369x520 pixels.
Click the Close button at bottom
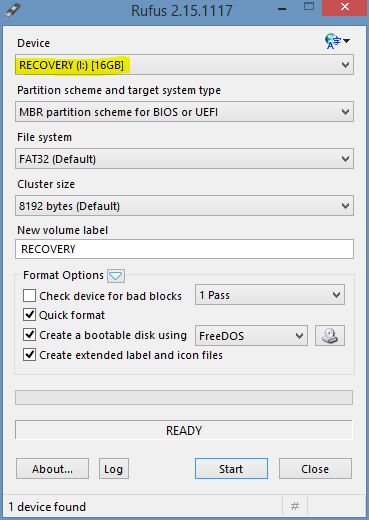point(315,469)
